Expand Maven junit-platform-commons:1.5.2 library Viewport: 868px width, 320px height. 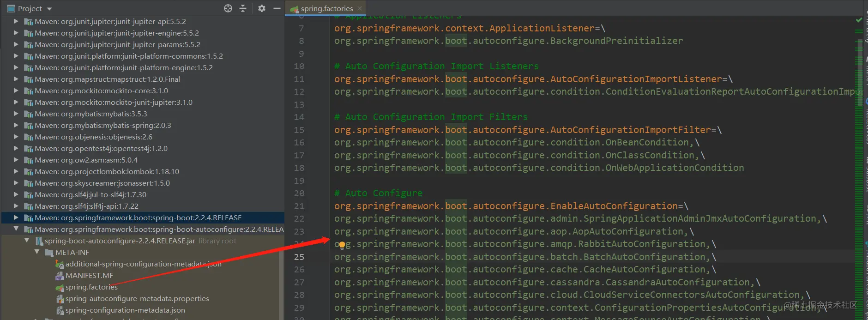click(x=16, y=56)
